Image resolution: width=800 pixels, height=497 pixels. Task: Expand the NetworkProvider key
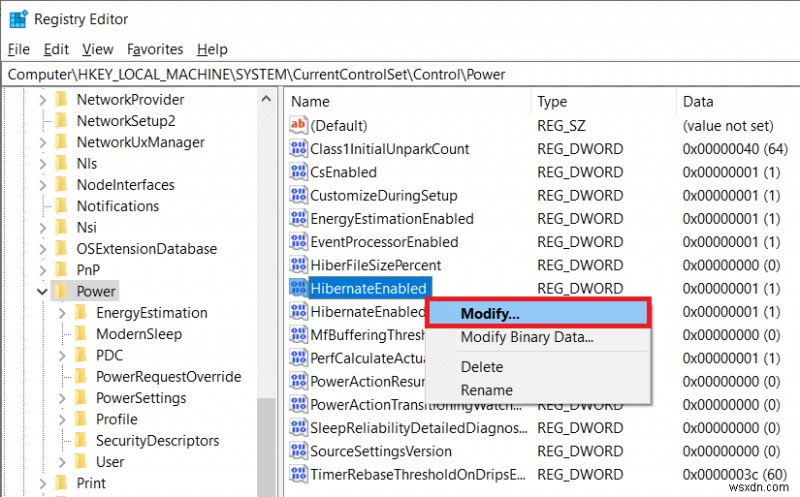click(43, 100)
